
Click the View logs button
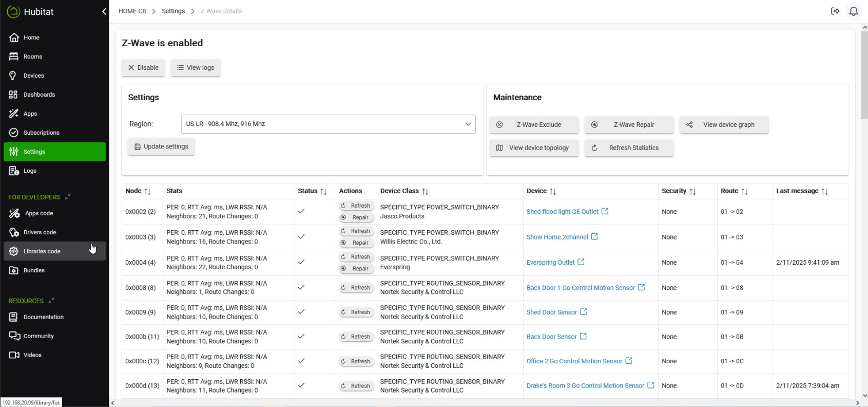tap(196, 68)
